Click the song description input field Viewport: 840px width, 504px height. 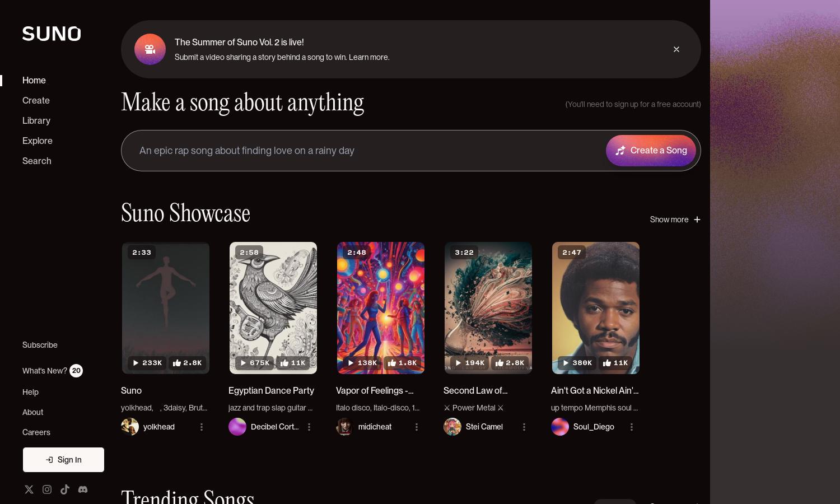(x=364, y=151)
